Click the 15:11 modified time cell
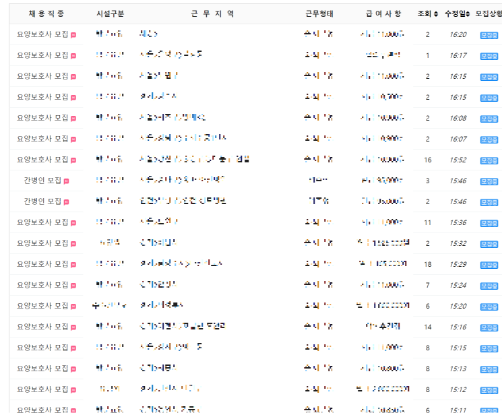The height and width of the screenshot is (419, 502). (458, 410)
